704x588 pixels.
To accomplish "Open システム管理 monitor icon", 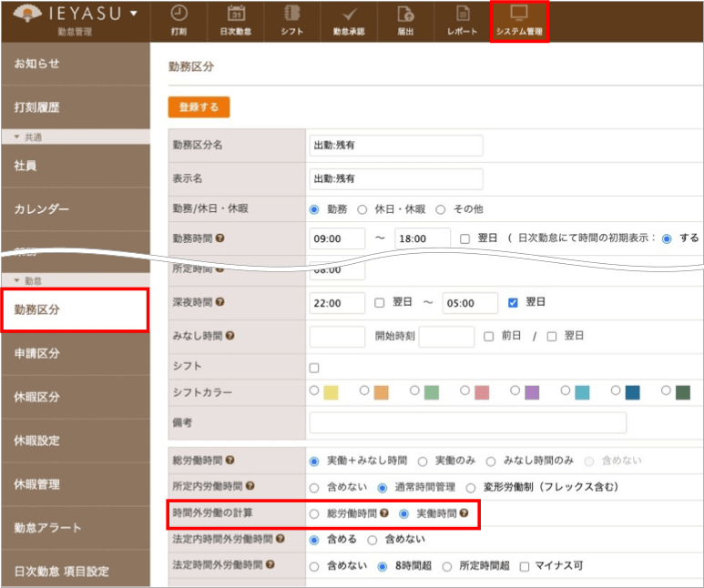I will [519, 15].
